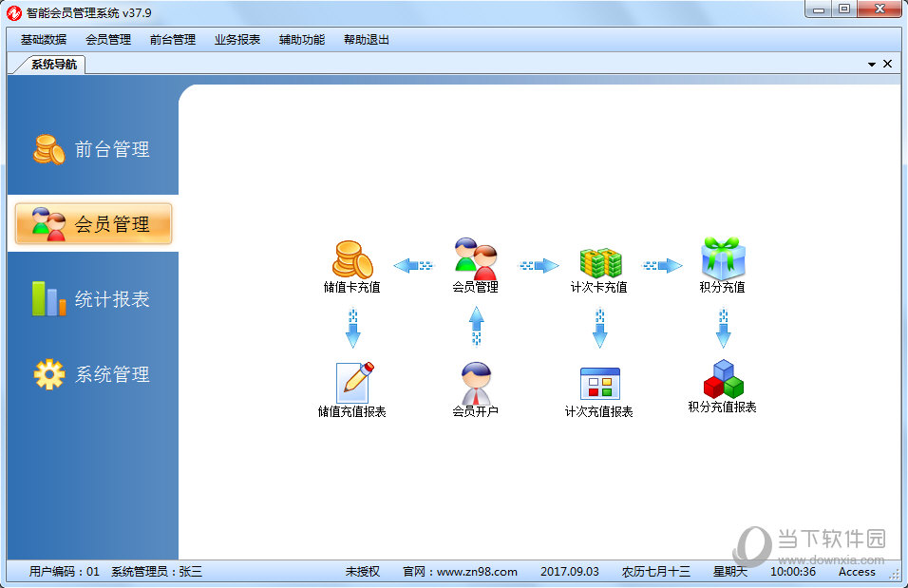Image resolution: width=908 pixels, height=588 pixels.
Task: Open 计次充值报表 window icon
Action: 600,384
